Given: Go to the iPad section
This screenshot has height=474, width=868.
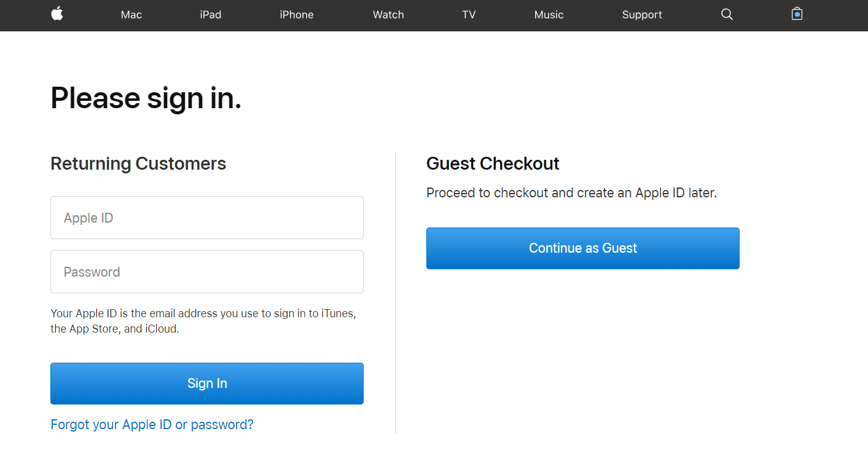Looking at the screenshot, I should [x=211, y=15].
